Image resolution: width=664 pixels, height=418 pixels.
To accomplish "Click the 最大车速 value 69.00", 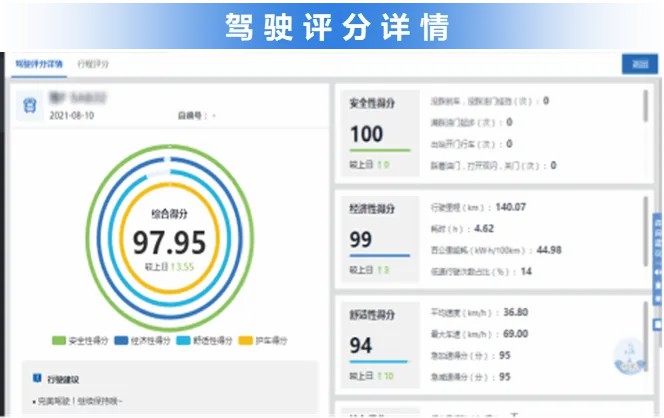I will tap(515, 334).
